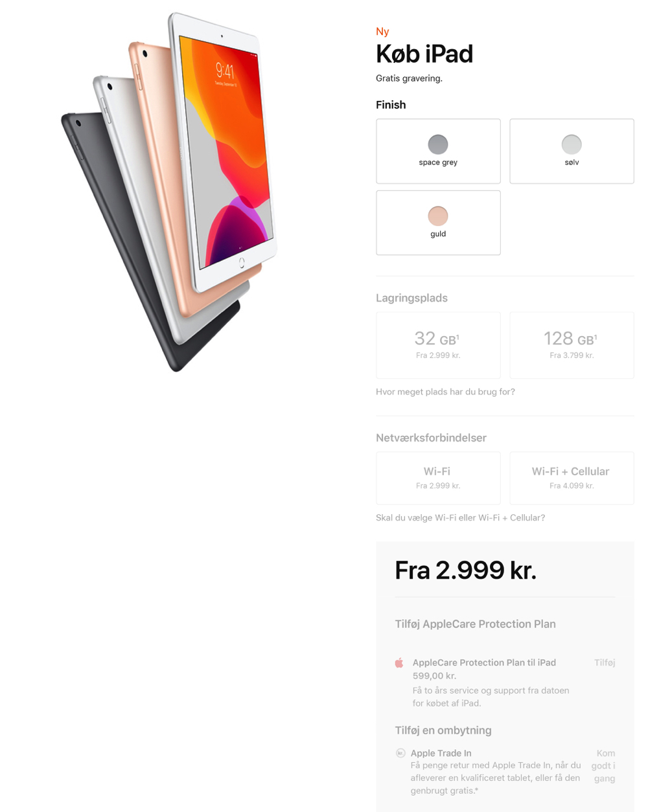Open 'Hvor meget plads har du brug for?' link
Image resolution: width=648 pixels, height=812 pixels.
[445, 392]
